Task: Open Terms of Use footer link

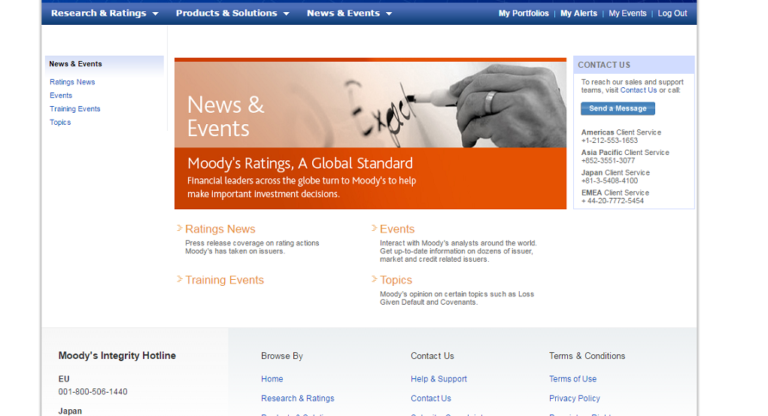Action: click(573, 379)
